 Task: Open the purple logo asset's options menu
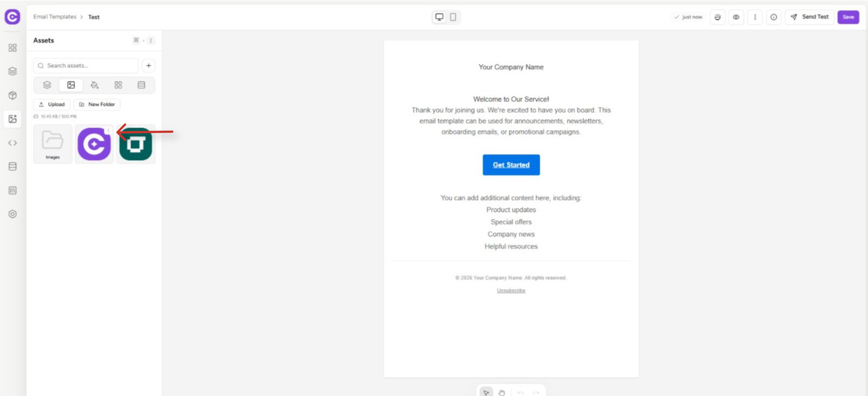[x=109, y=131]
